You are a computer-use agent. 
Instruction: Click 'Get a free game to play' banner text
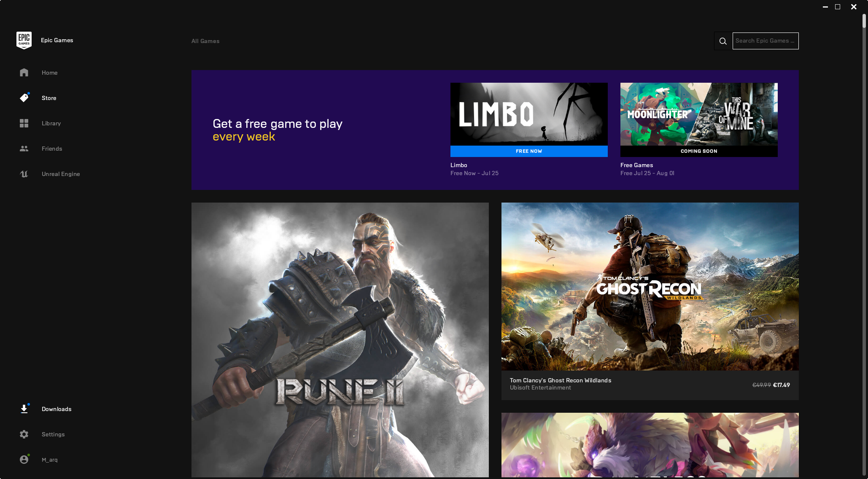[278, 124]
